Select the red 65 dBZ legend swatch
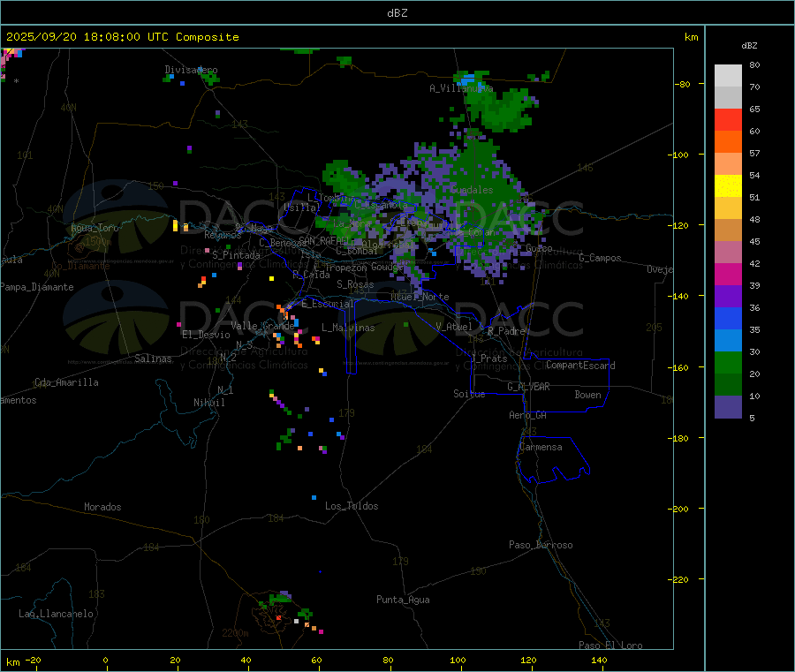795x672 pixels. 728,119
